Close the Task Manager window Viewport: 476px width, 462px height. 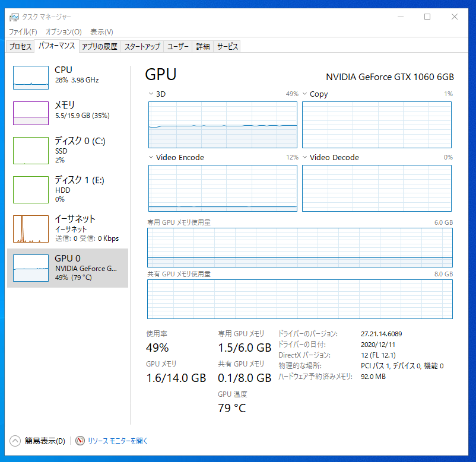(x=455, y=17)
